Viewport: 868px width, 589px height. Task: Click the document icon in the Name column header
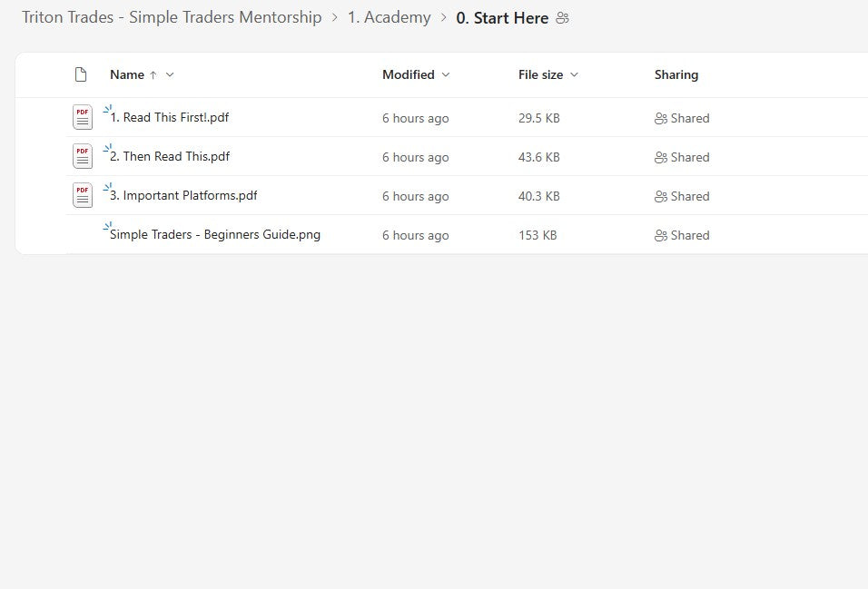pos(80,74)
